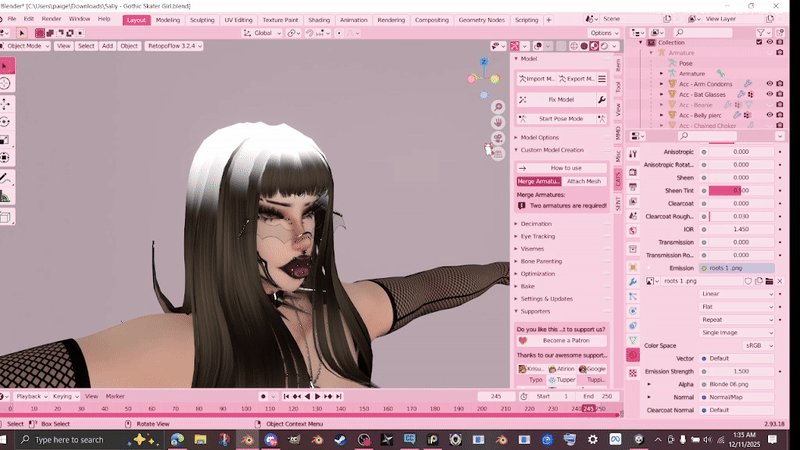
Task: Click the wrench icon beside Fix Model
Action: pos(601,100)
